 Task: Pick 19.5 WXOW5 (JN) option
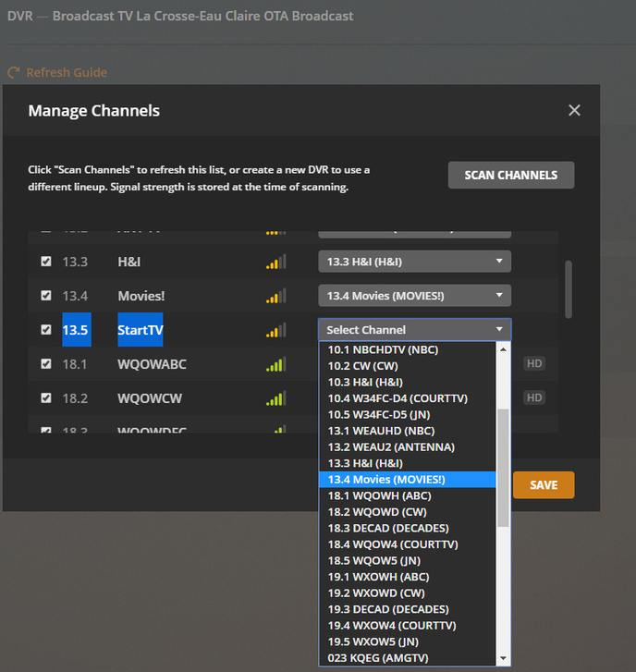[x=408, y=641]
